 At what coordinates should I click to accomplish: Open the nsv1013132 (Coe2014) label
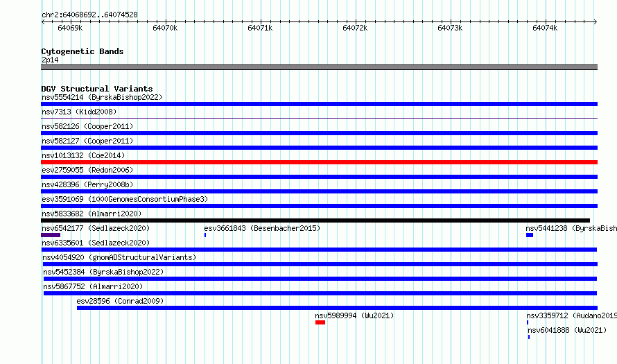point(83,155)
